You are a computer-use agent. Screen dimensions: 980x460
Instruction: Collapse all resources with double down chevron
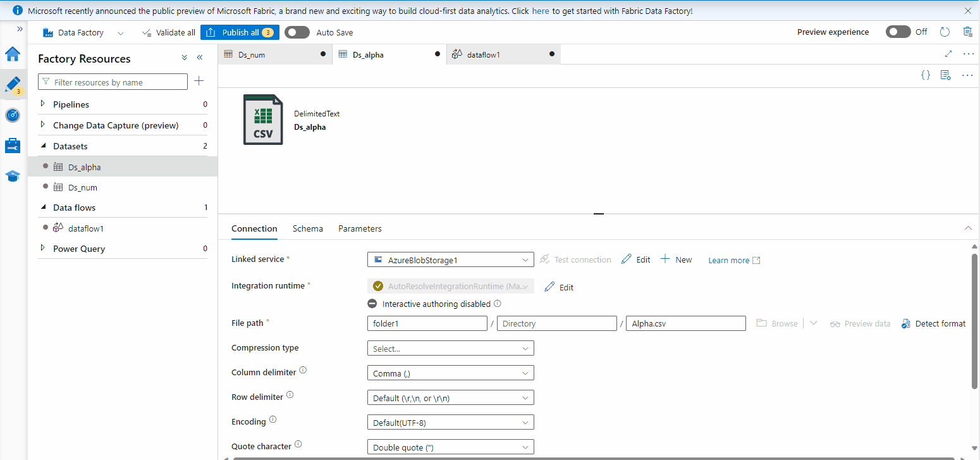pyautogui.click(x=185, y=58)
